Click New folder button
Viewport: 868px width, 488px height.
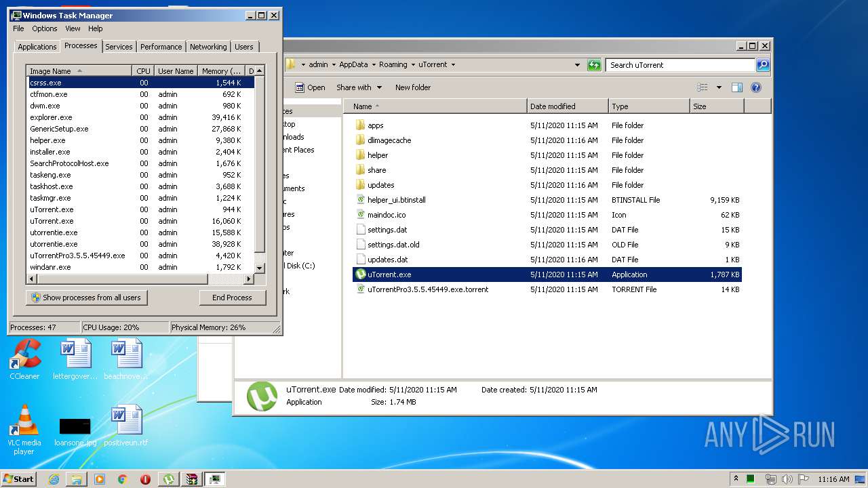tap(413, 87)
